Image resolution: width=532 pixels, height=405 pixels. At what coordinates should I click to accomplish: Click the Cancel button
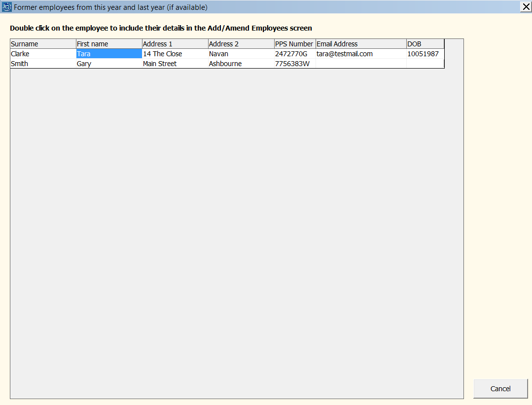coord(500,389)
